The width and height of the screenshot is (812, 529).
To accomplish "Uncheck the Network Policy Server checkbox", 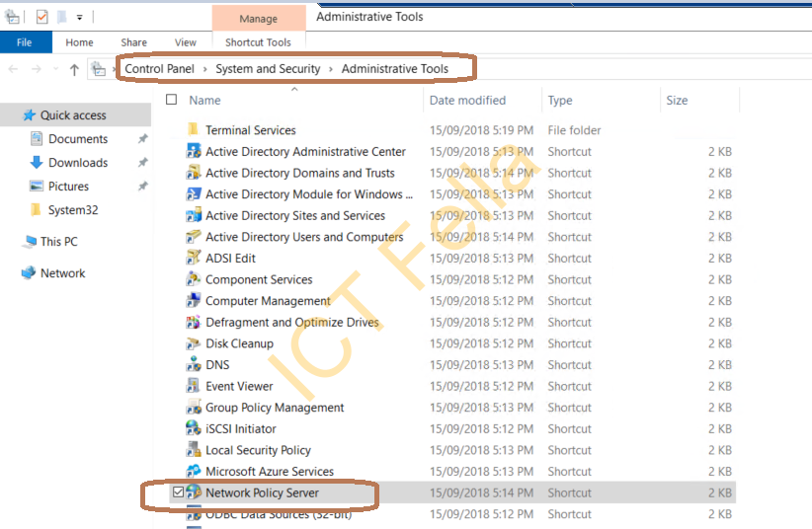I will pyautogui.click(x=178, y=492).
